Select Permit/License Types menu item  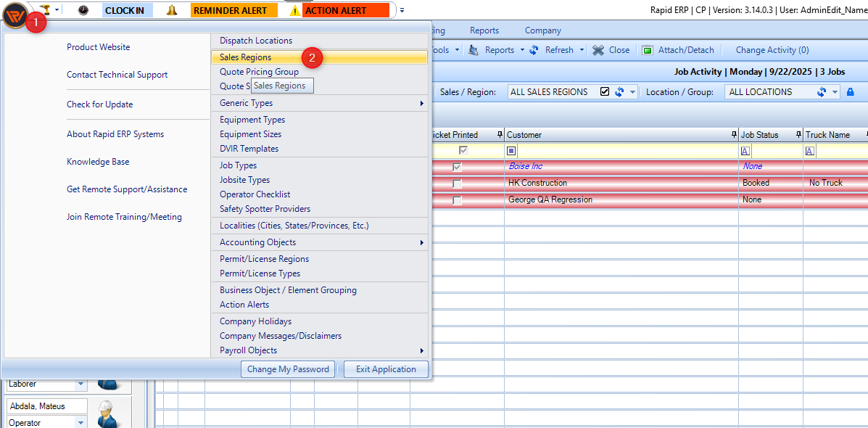click(319, 273)
